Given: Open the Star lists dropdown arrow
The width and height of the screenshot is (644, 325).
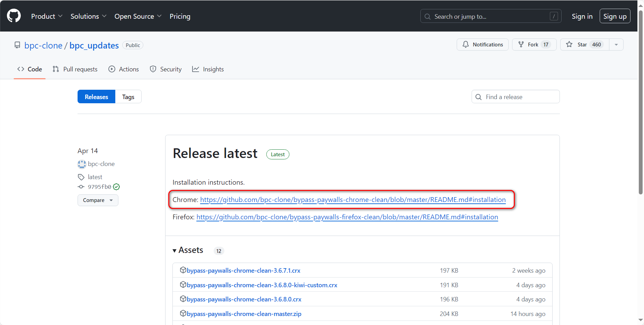Looking at the screenshot, I should [x=616, y=44].
